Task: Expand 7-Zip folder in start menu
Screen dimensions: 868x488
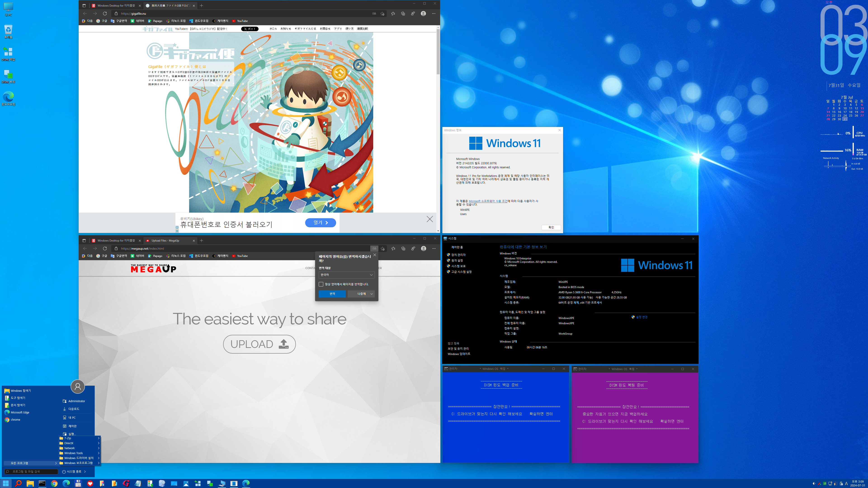Action: pos(80,438)
